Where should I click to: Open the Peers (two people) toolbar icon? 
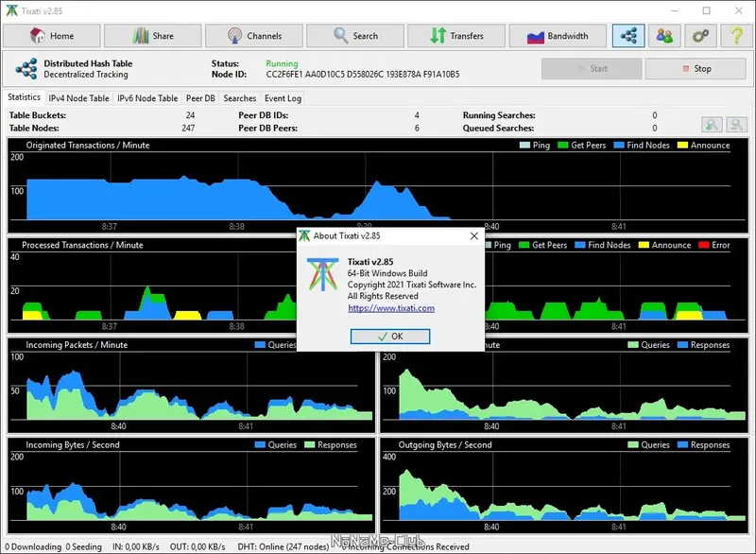[x=664, y=36]
